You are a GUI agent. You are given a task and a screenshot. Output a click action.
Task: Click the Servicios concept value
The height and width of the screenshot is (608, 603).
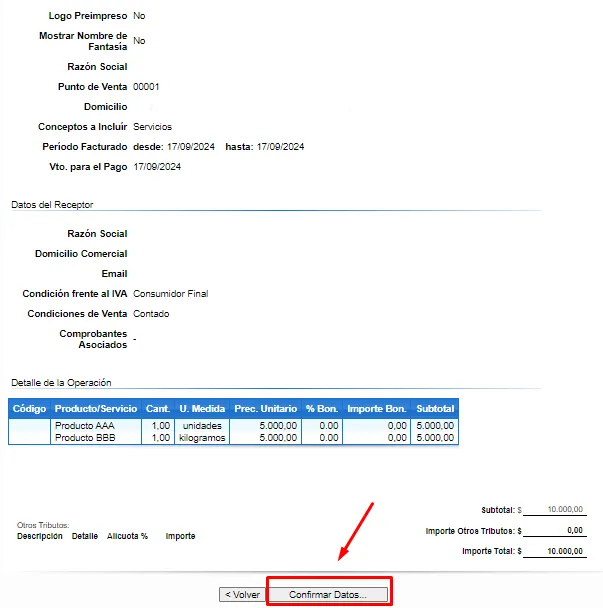[x=152, y=126]
